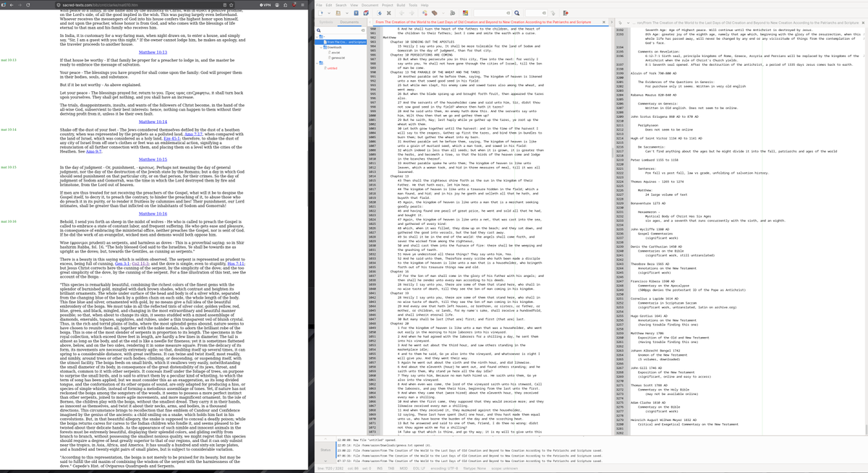This screenshot has height=473, width=868.
Task: Follow the Matthew 10:14 link
Action: [153, 123]
